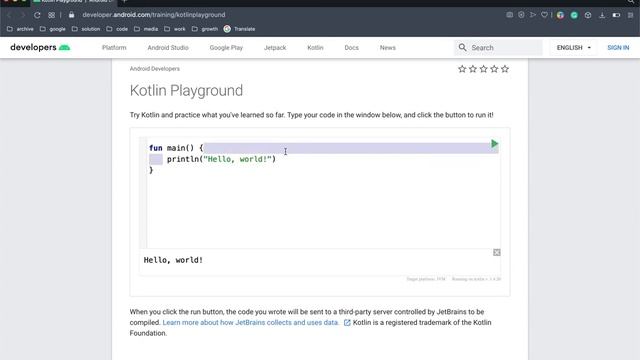Open the downloads arrow icon

click(602, 15)
